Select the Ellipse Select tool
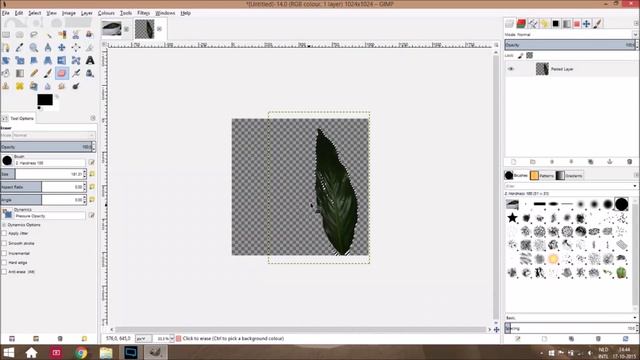The height and width of the screenshot is (360, 640). click(20, 35)
